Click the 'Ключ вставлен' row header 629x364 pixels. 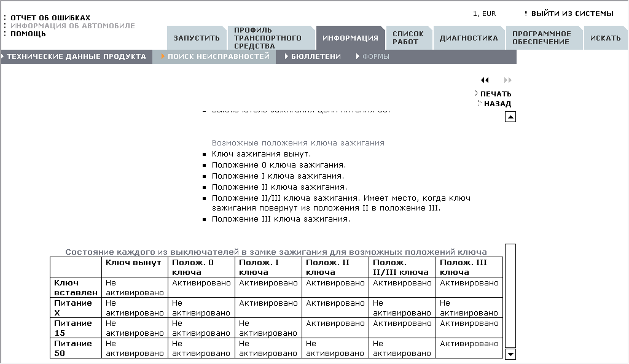pos(76,287)
